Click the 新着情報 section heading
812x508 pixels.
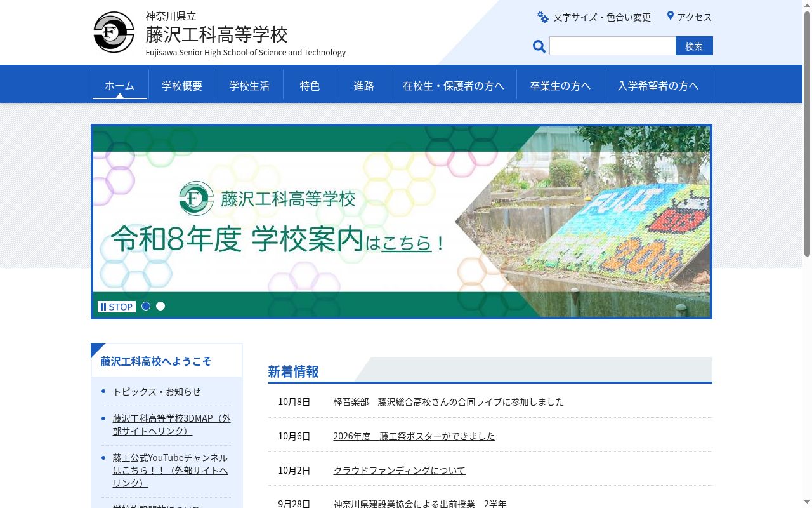click(x=294, y=371)
